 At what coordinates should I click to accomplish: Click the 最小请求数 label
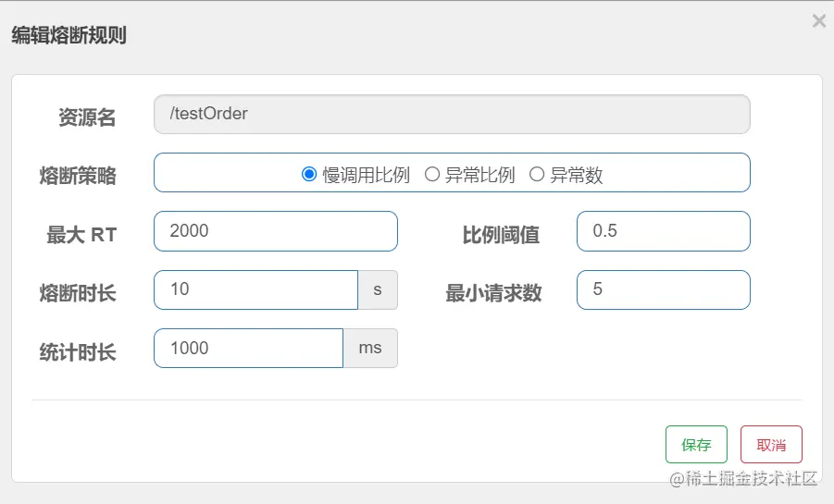[493, 293]
